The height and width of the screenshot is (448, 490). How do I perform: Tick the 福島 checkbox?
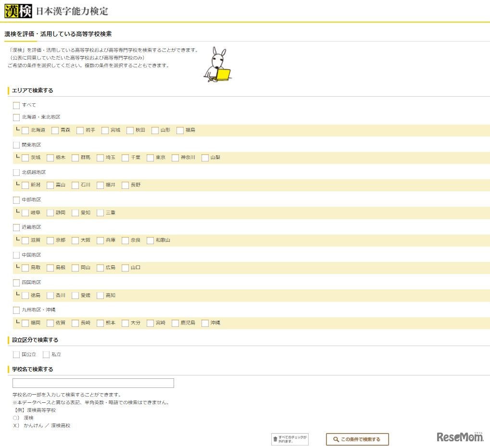click(x=180, y=130)
